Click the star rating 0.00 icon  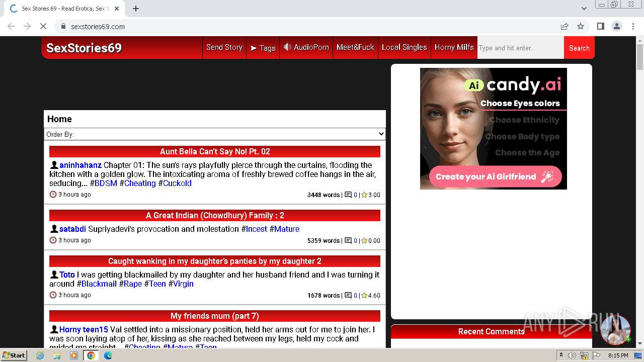(364, 240)
